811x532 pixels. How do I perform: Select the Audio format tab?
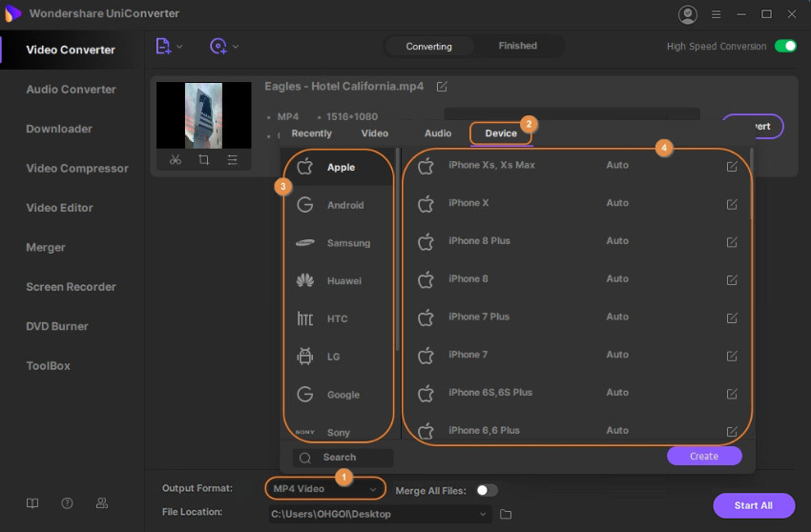click(x=437, y=133)
